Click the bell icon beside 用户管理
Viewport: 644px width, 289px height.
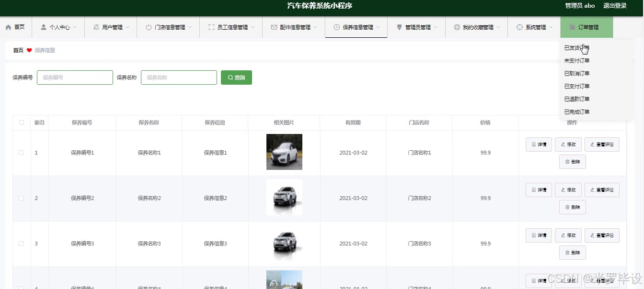(96, 28)
